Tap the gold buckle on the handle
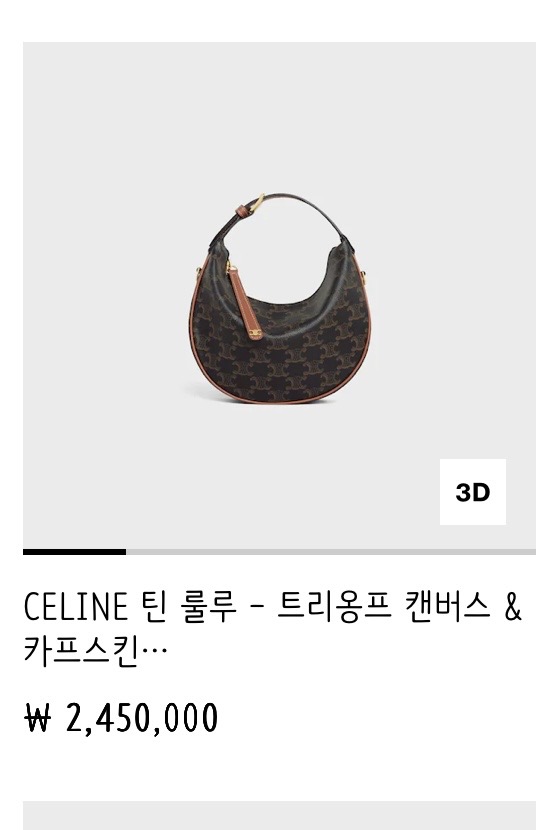This screenshot has width=539, height=830. [x=258, y=203]
